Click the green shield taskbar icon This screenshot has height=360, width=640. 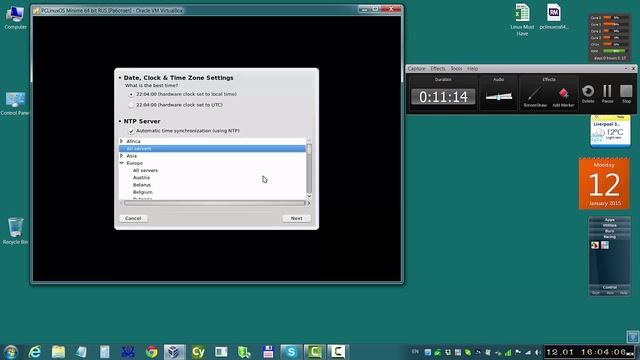click(244, 351)
